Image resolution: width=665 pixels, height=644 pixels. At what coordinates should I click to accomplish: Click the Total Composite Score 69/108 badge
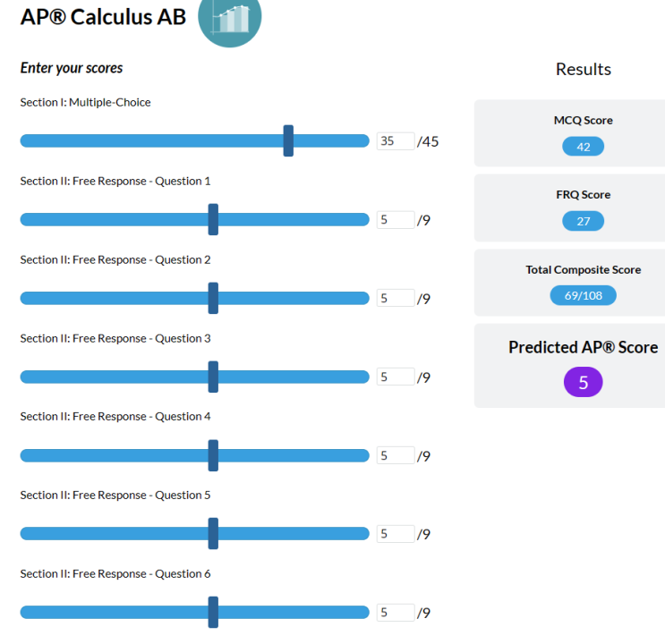(x=583, y=295)
